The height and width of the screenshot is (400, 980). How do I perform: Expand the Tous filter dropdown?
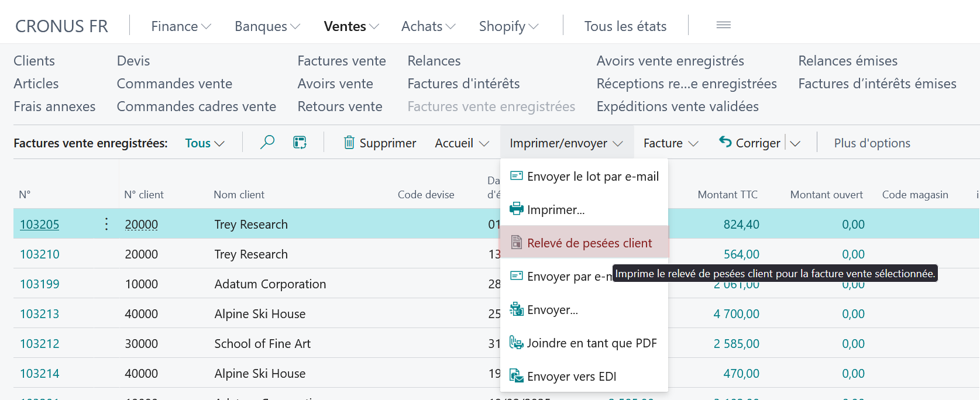coord(205,143)
